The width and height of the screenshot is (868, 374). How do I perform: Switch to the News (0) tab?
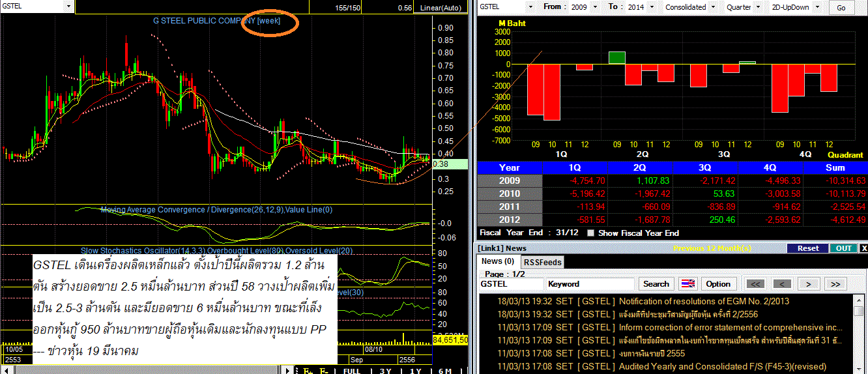click(x=497, y=261)
